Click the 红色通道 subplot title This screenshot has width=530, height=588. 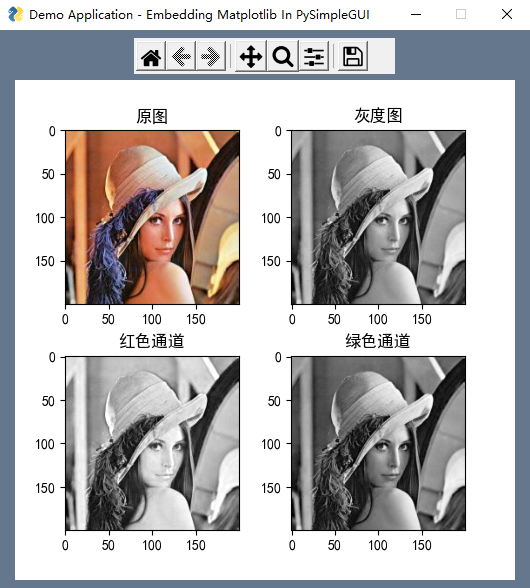152,341
